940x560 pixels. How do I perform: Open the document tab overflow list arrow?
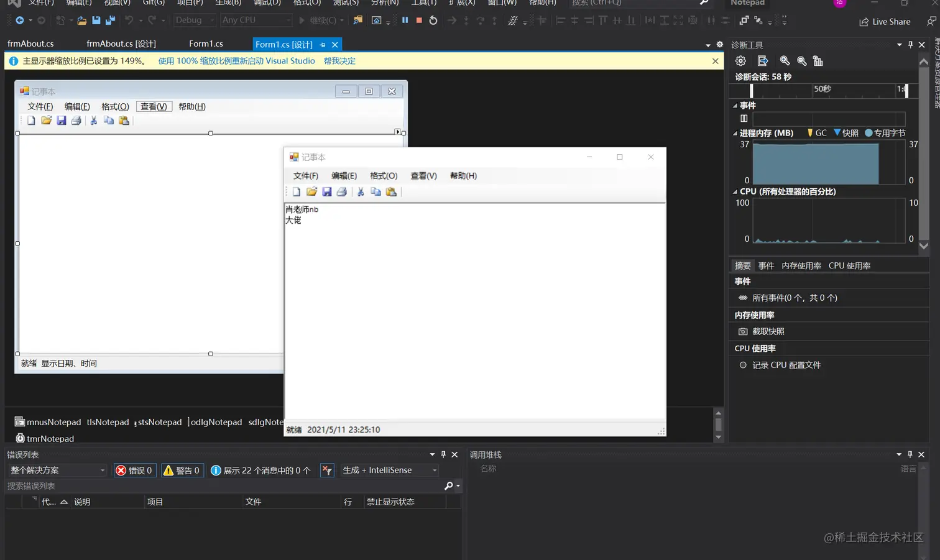[708, 45]
